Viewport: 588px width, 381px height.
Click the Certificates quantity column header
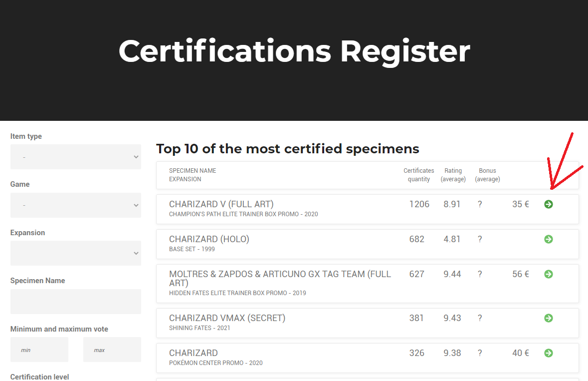coord(419,175)
